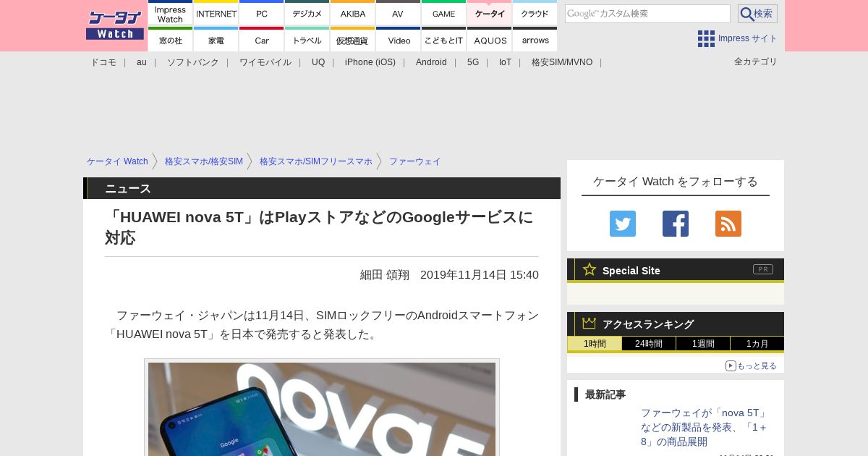This screenshot has height=456, width=868.
Task: Open the 全カテゴリ link
Action: (x=756, y=62)
